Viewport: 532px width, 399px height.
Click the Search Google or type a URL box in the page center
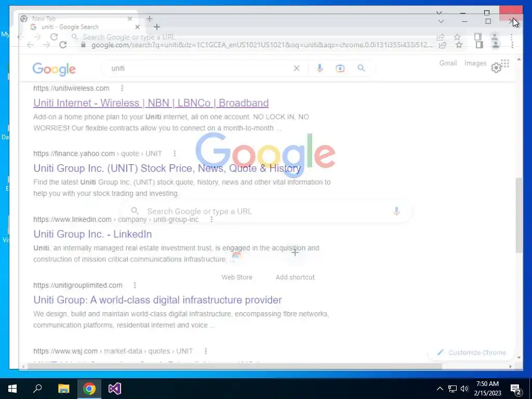point(267,211)
